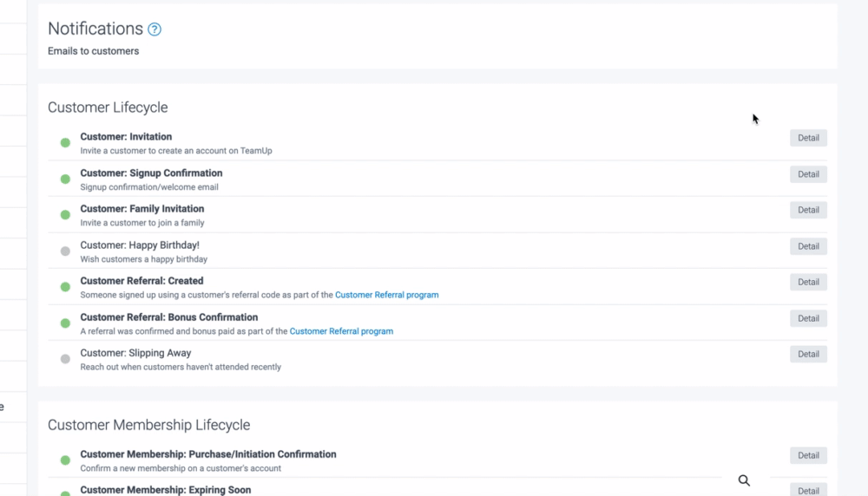Click the magnifying glass search icon
This screenshot has width=868, height=496.
click(x=744, y=480)
